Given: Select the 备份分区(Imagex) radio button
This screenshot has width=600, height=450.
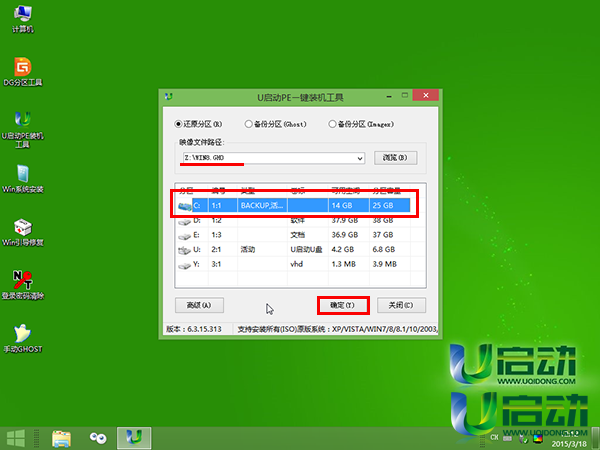Looking at the screenshot, I should tap(332, 124).
